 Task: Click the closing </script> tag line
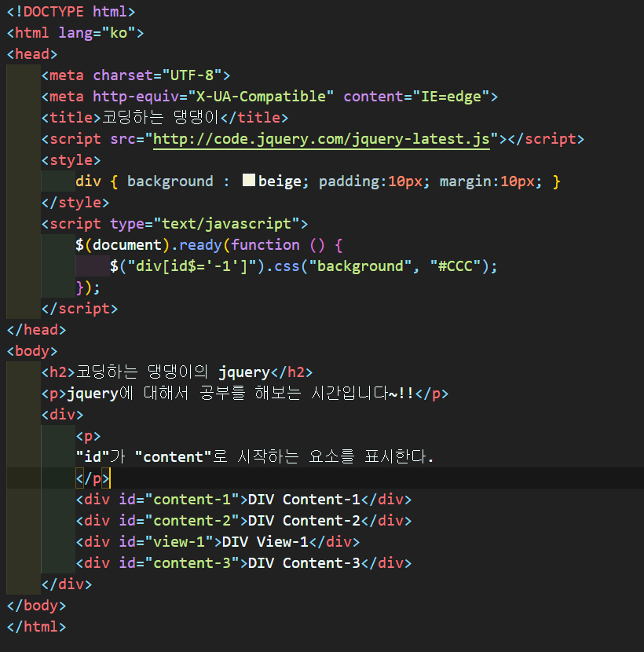80,309
